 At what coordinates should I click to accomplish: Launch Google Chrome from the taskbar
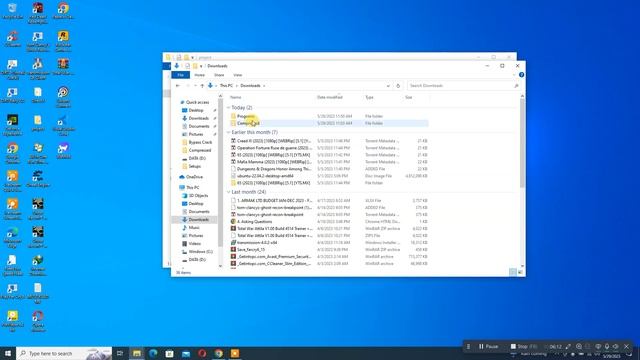pyautogui.click(x=218, y=353)
